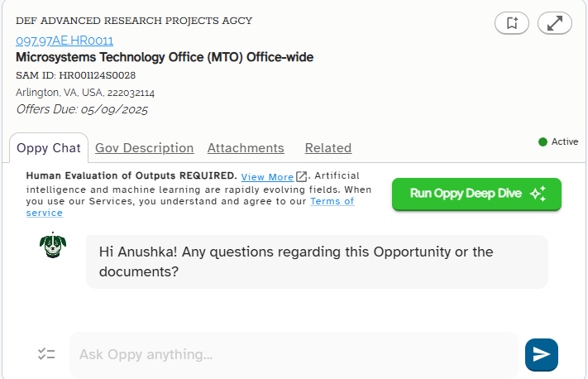The height and width of the screenshot is (379, 588).
Task: Show the Related tab
Action: (328, 148)
